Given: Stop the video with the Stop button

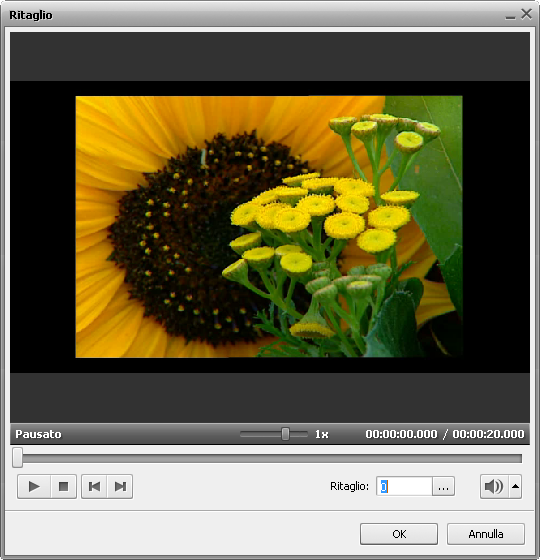Looking at the screenshot, I should click(64, 486).
